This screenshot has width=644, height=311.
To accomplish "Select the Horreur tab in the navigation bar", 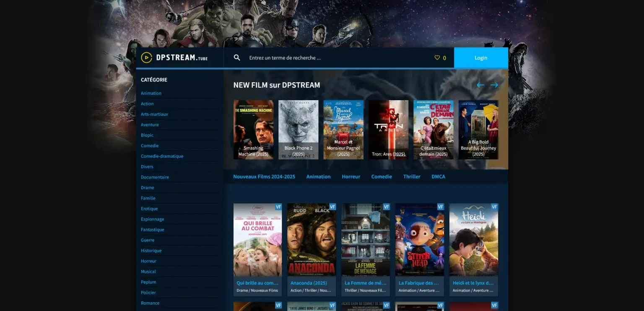I will point(351,176).
